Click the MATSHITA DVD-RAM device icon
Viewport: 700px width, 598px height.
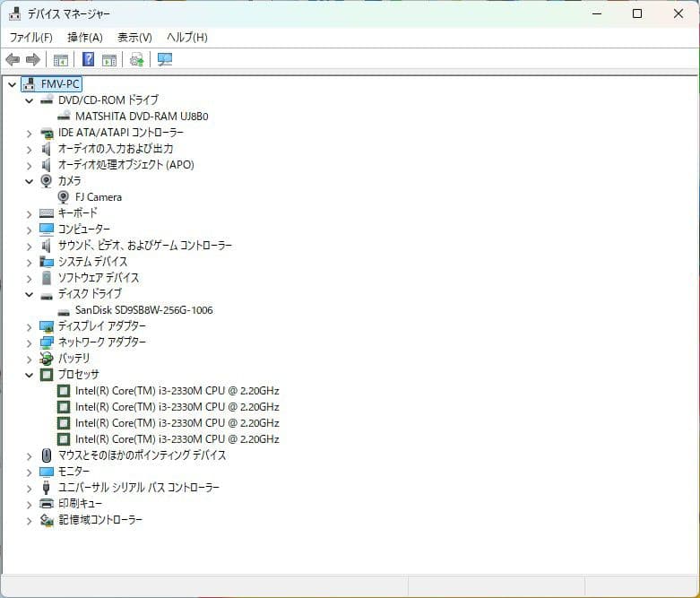64,117
